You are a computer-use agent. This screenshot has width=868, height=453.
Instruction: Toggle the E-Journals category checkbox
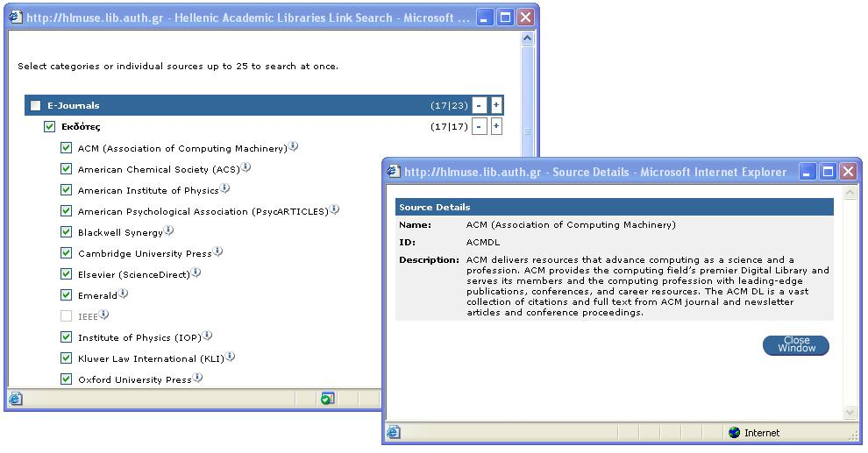36,105
